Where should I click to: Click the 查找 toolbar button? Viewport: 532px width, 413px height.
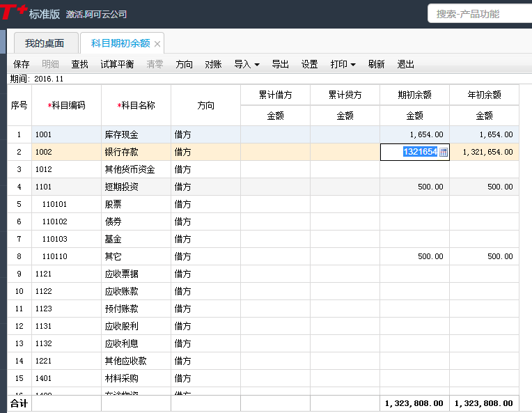pyautogui.click(x=79, y=64)
